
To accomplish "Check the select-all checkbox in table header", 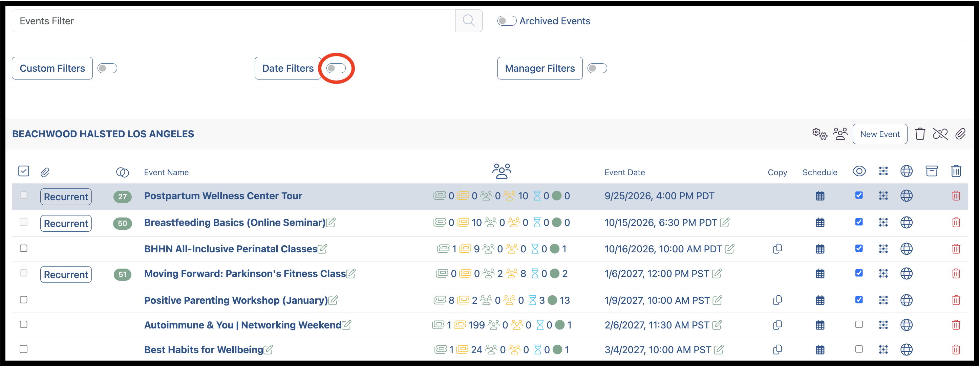I will 24,171.
